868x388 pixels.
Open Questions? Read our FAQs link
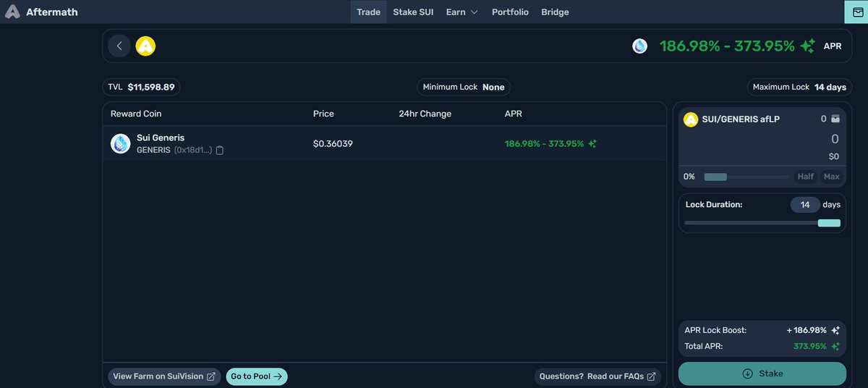click(597, 376)
